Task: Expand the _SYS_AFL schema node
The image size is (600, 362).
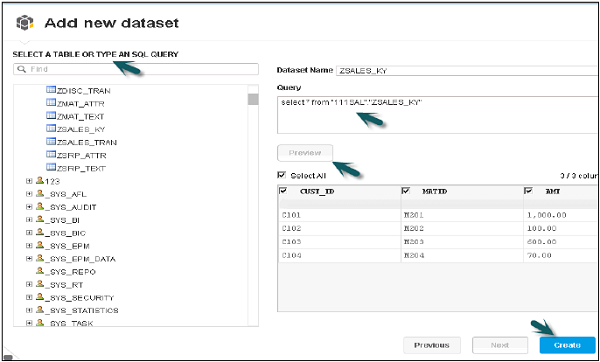Action: (x=29, y=194)
